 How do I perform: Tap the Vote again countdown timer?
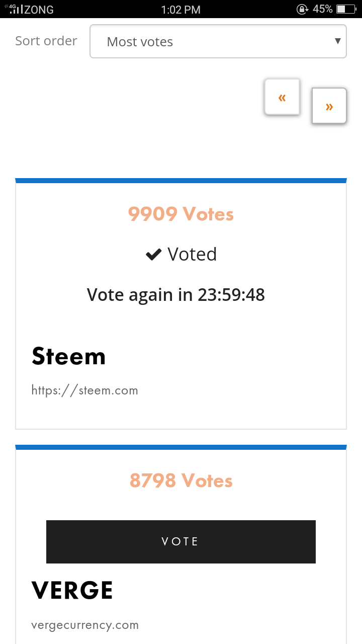click(x=176, y=295)
